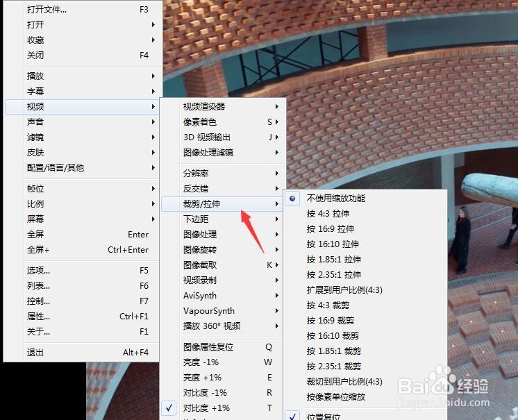Open the 帧位 submenu
Screen dimensions: 518x420
82,189
